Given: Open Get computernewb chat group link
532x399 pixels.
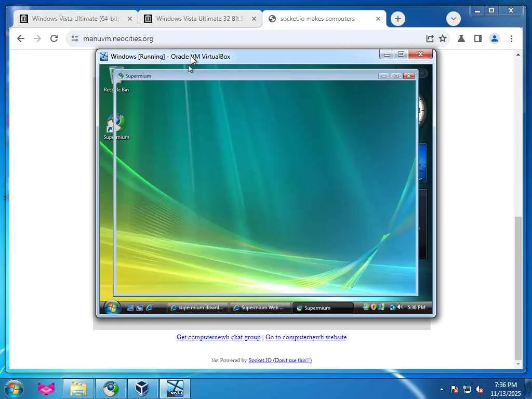Looking at the screenshot, I should [x=219, y=337].
